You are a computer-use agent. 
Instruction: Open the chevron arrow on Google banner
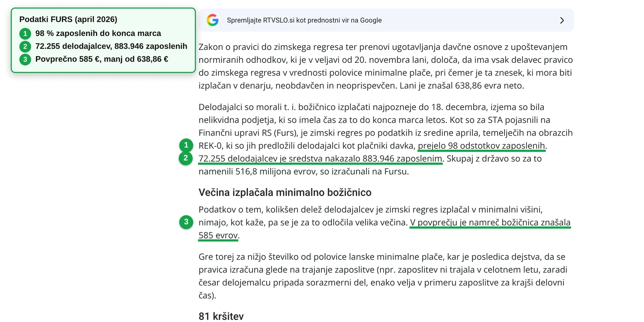point(562,21)
